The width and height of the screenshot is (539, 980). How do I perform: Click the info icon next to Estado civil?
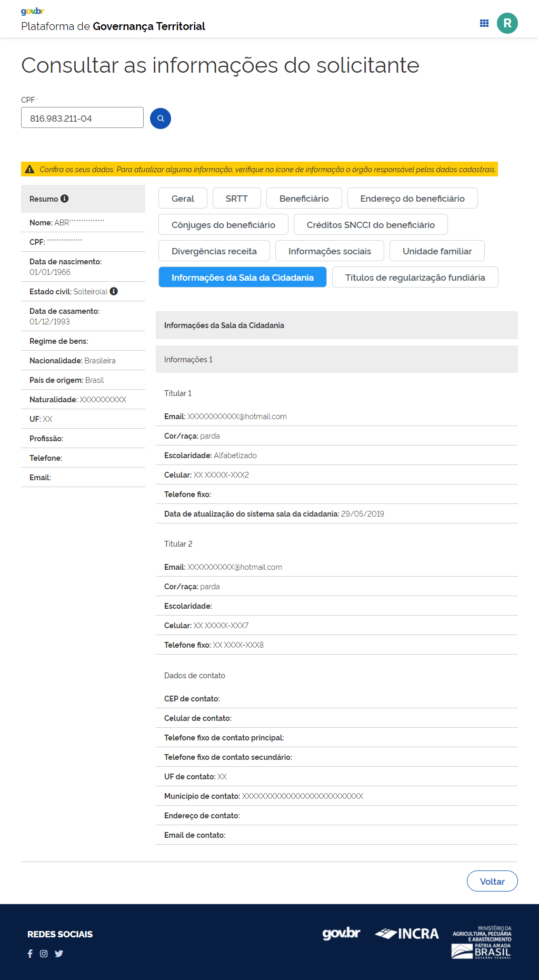[114, 291]
